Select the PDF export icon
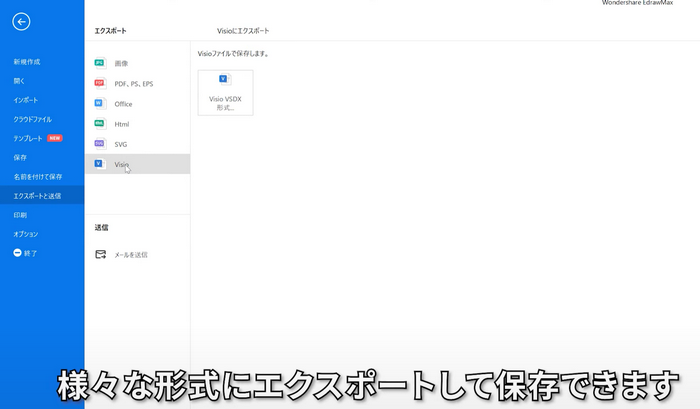This screenshot has height=409, width=700. [100, 83]
